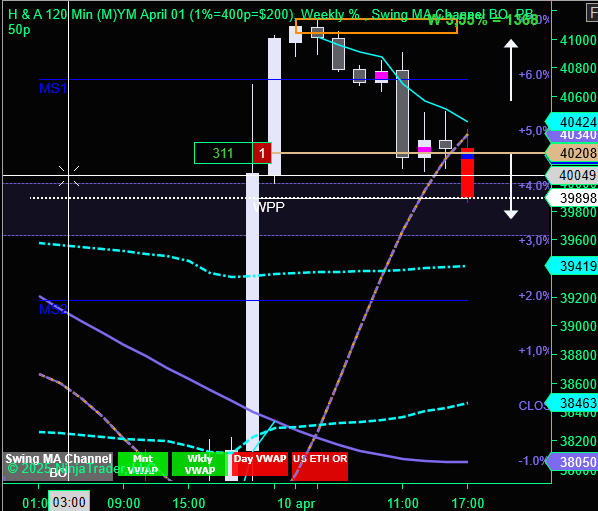598x511 pixels.
Task: Click the Swing MA Channel BO button
Action: (x=58, y=465)
